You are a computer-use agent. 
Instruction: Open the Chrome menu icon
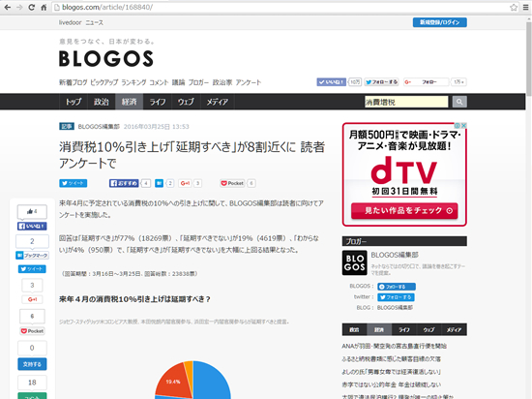[525, 7]
